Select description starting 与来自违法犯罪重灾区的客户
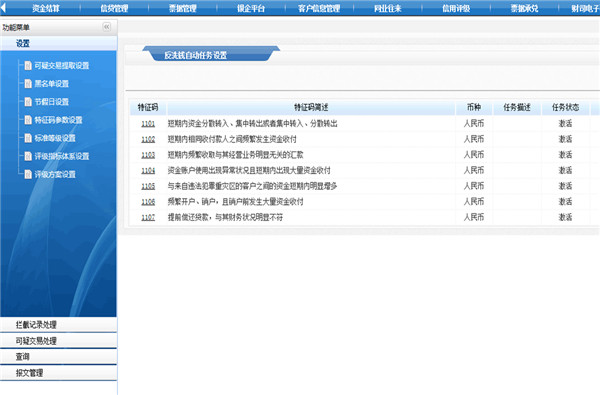600x395 pixels. [x=252, y=186]
